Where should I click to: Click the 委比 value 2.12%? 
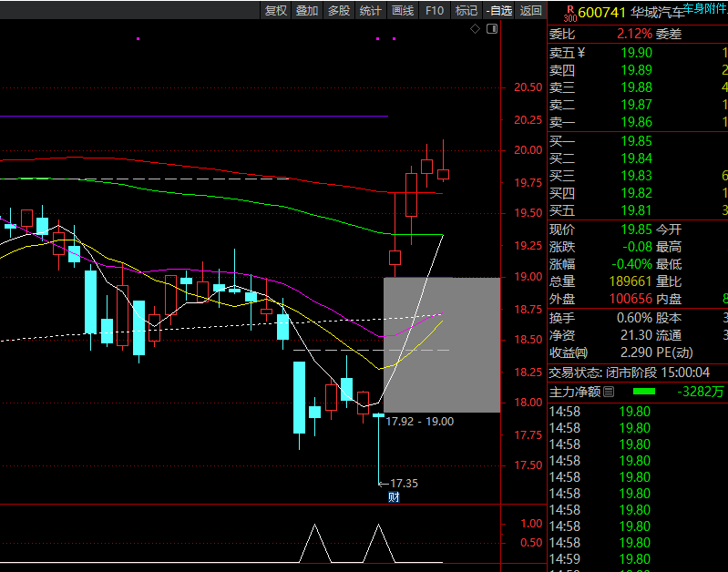[x=635, y=34]
